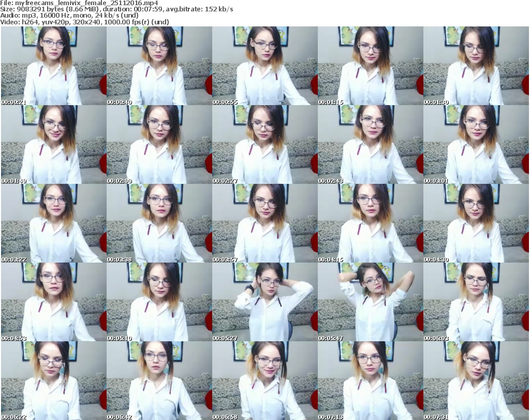The width and height of the screenshot is (530, 420).
Task: Pick the 00:05:10 thumbnail
Action: coord(159,302)
